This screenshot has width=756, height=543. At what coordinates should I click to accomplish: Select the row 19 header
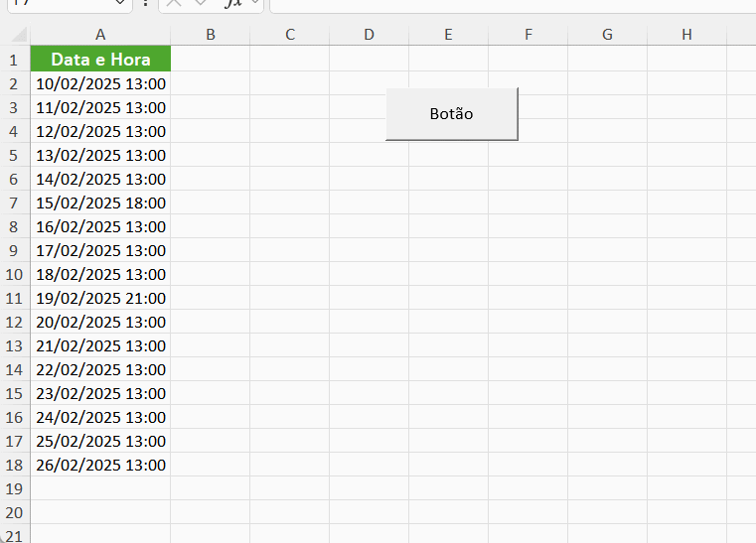[x=14, y=488]
